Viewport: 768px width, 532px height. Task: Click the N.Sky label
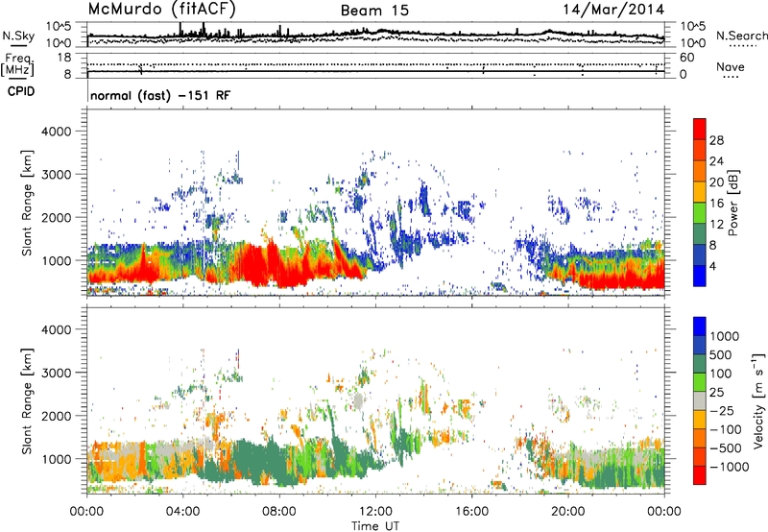(18, 36)
